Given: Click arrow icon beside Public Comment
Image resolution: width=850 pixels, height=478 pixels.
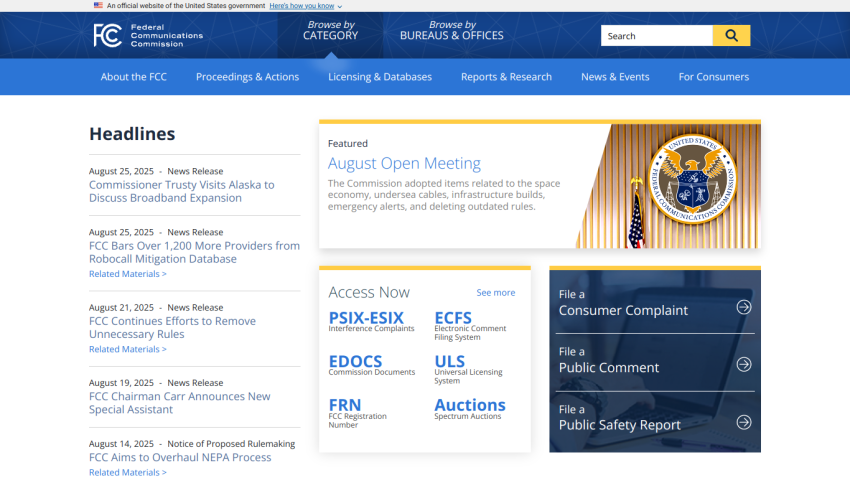Looking at the screenshot, I should 744,364.
